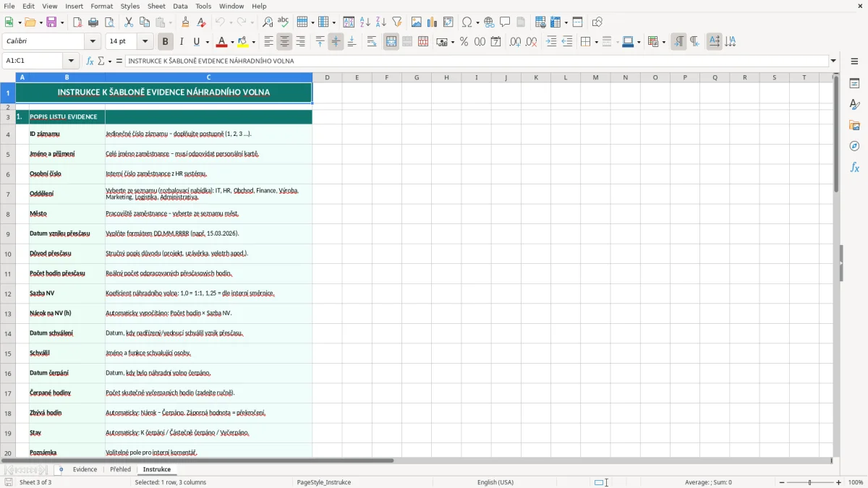The height and width of the screenshot is (488, 868).
Task: Toggle Wrap Text
Action: pos(372,42)
